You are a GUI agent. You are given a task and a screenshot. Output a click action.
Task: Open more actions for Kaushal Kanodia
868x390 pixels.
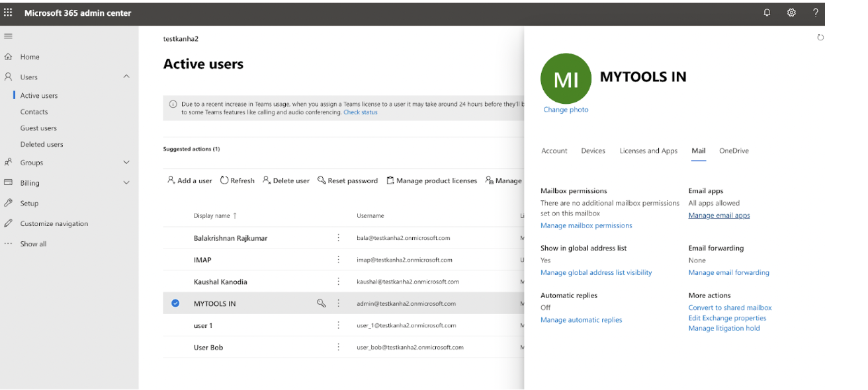point(339,282)
